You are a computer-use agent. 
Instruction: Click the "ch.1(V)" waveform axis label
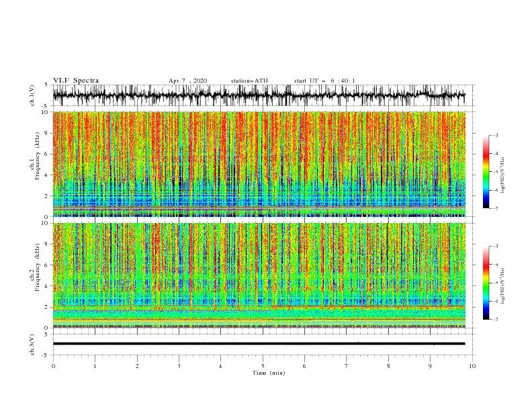(32, 95)
